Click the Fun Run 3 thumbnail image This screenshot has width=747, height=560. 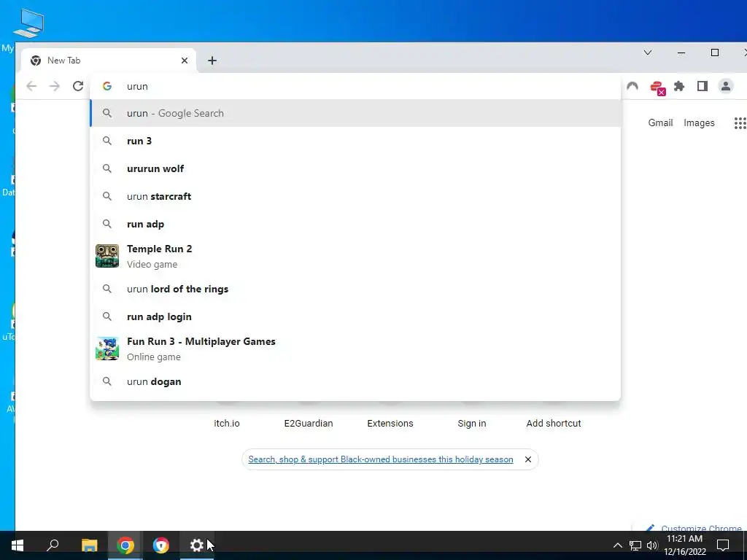(x=107, y=349)
